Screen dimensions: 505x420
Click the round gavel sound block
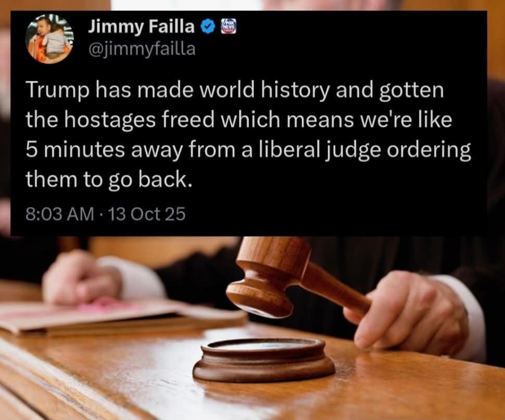point(264,360)
